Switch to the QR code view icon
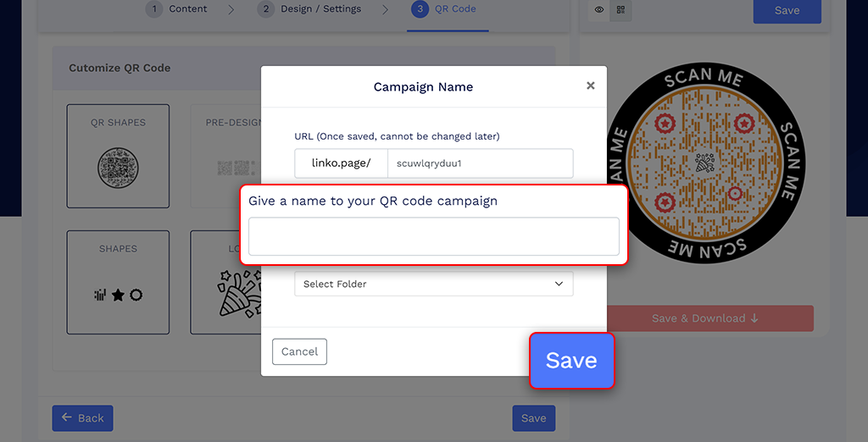Image resolution: width=868 pixels, height=442 pixels. (620, 10)
